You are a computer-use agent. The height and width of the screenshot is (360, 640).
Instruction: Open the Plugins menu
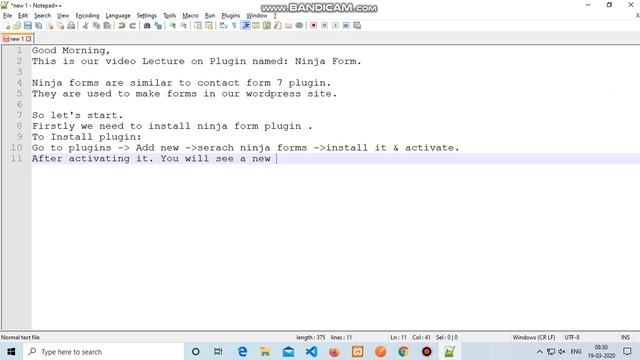[x=231, y=16]
